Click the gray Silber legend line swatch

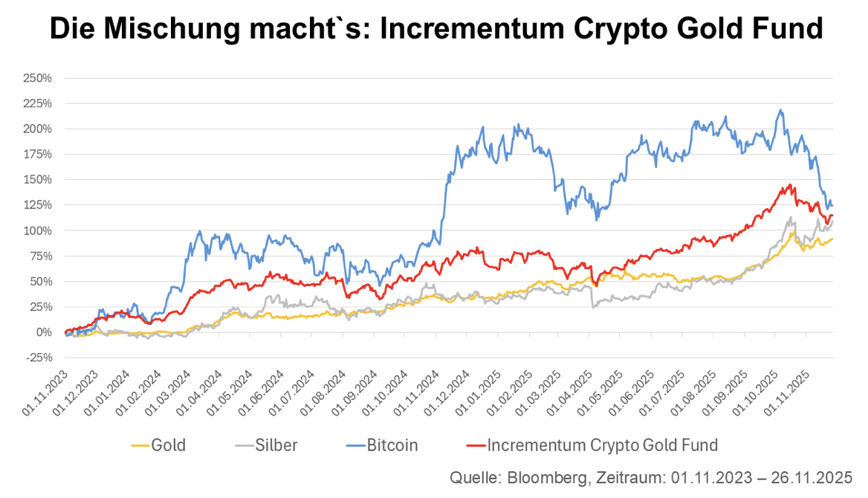(244, 446)
